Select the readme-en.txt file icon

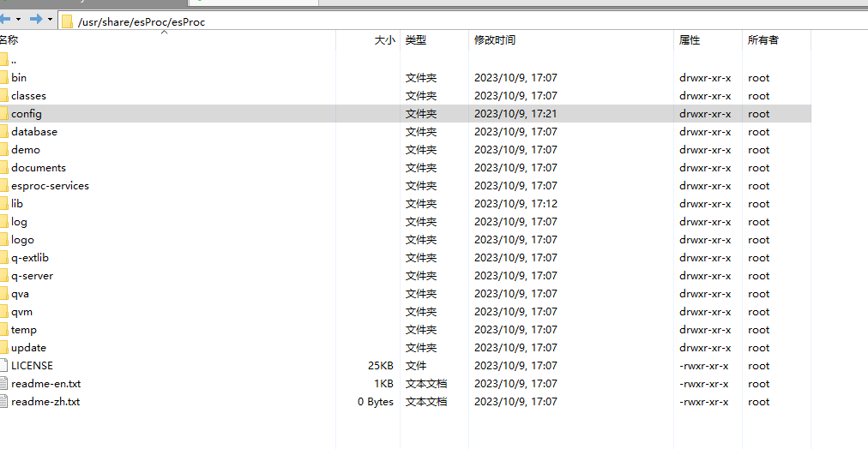pyautogui.click(x=4, y=383)
